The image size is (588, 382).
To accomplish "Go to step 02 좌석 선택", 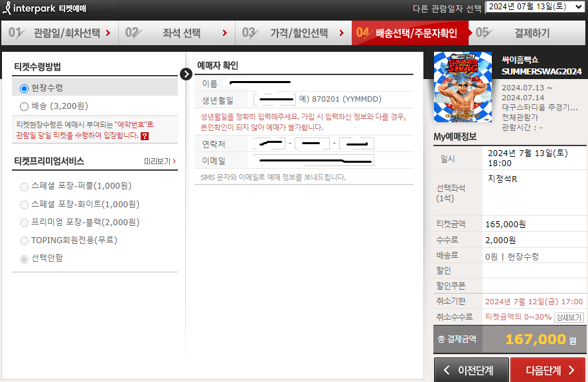I will point(177,33).
